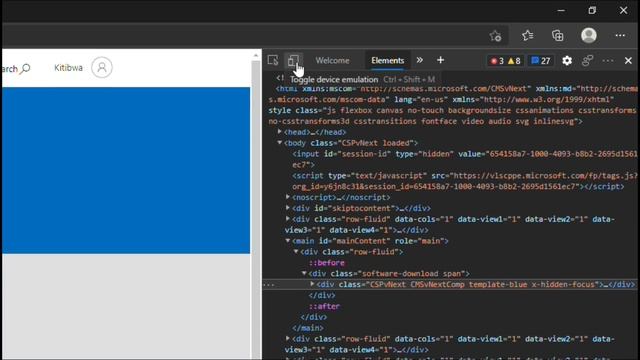Viewport: 640px width, 360px height.
Task: Select the ::after pseudo element
Action: 324,306
